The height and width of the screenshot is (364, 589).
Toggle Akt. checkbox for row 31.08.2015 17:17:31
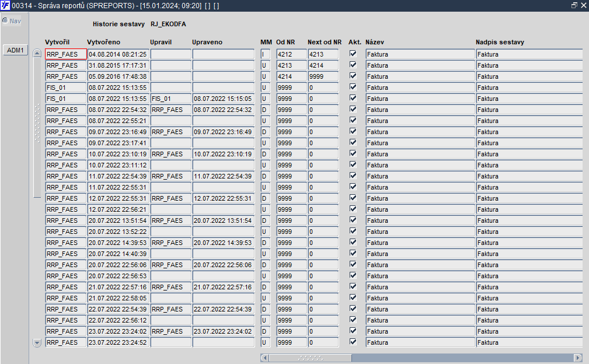click(353, 65)
